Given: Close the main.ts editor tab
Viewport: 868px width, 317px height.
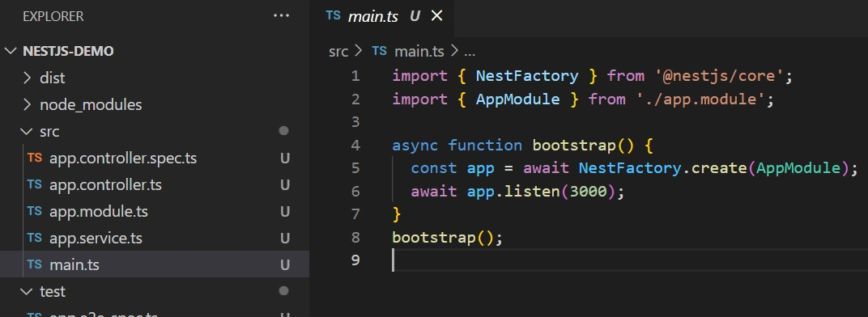Looking at the screenshot, I should (436, 16).
